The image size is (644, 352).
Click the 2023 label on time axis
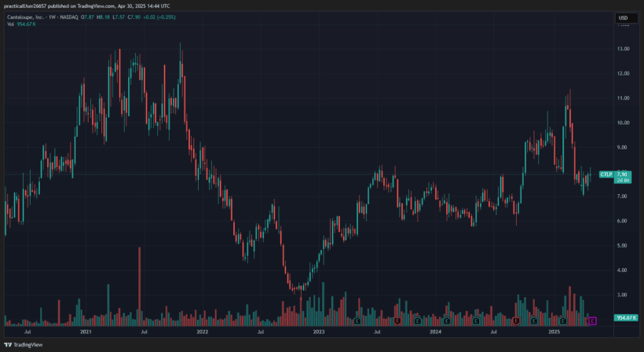pos(319,332)
